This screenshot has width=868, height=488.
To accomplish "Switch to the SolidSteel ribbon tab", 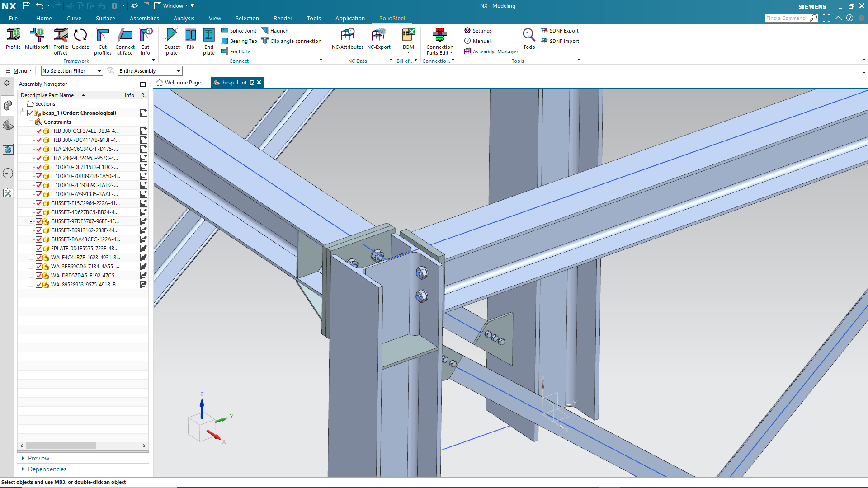I will pos(392,18).
